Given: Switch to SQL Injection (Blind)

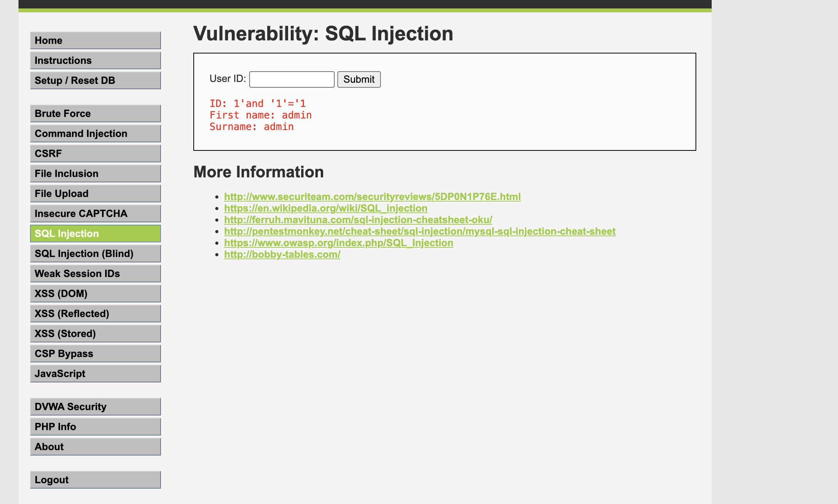Looking at the screenshot, I should pos(95,254).
